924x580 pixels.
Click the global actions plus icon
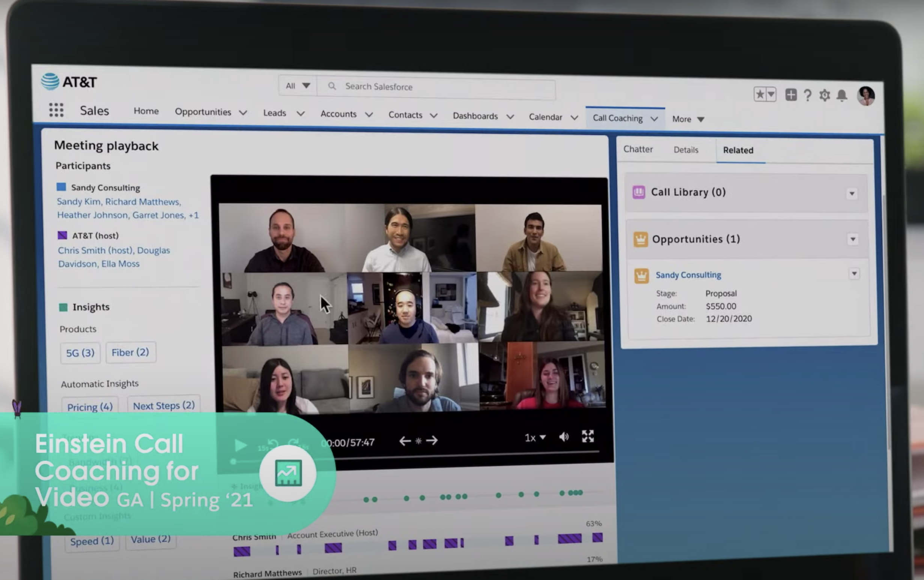791,95
